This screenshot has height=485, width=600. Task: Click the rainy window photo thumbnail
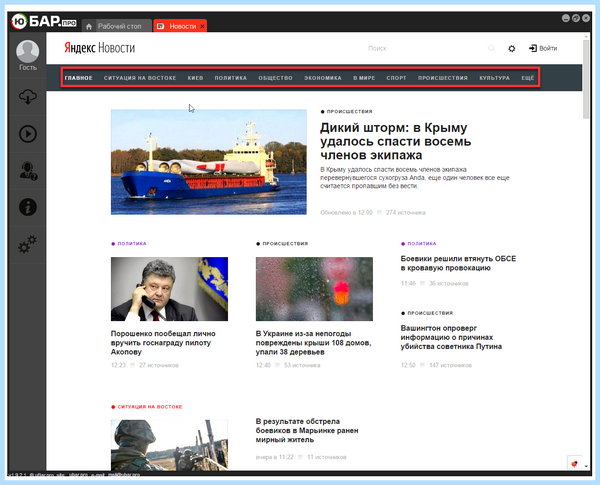pyautogui.click(x=314, y=289)
